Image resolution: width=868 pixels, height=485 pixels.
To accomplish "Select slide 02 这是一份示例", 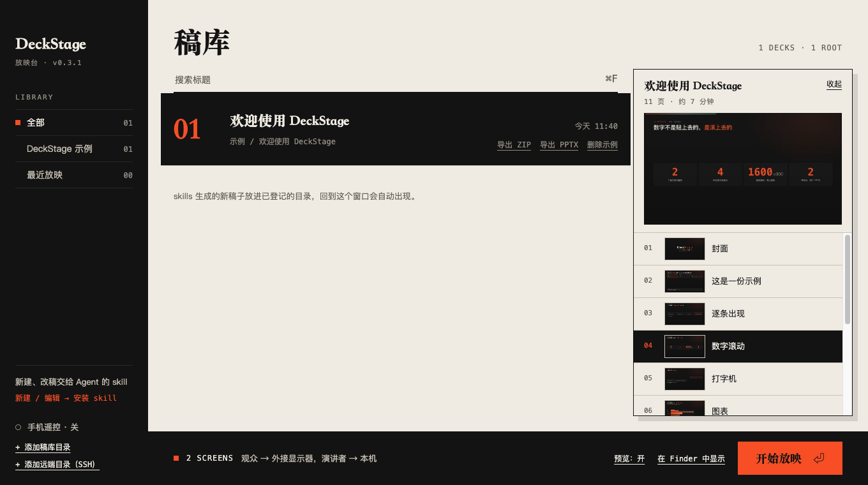I will point(738,281).
